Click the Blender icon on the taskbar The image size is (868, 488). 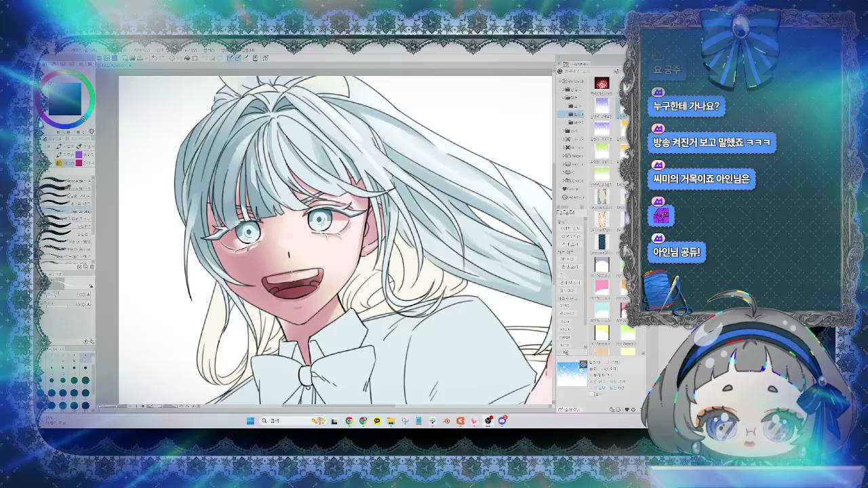446,421
